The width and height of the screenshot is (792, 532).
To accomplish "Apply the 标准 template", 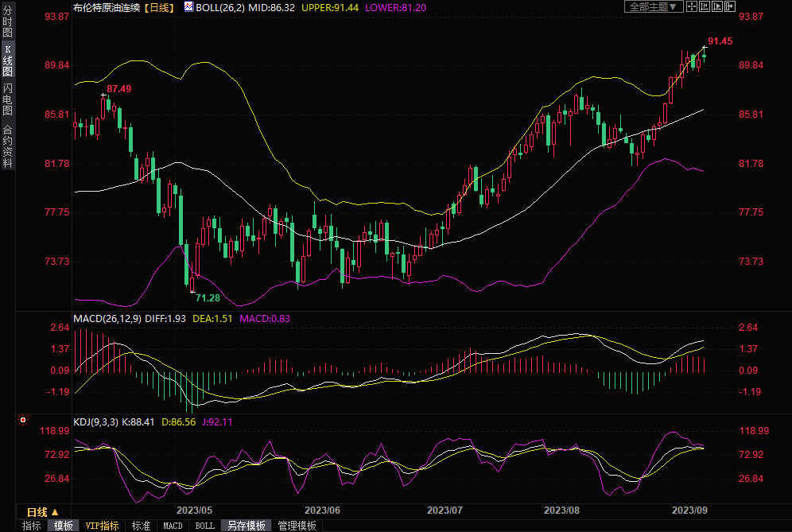I will click(x=142, y=526).
